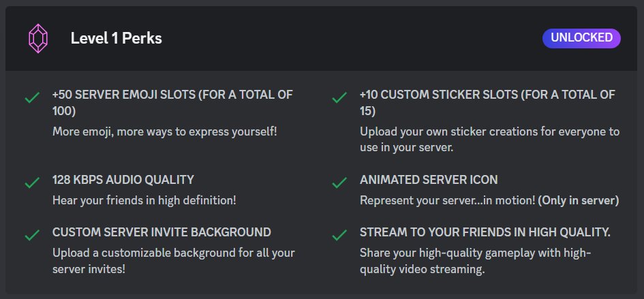
Task: Click the checkmark beside Custom Server Invite Background
Action: pyautogui.click(x=32, y=236)
